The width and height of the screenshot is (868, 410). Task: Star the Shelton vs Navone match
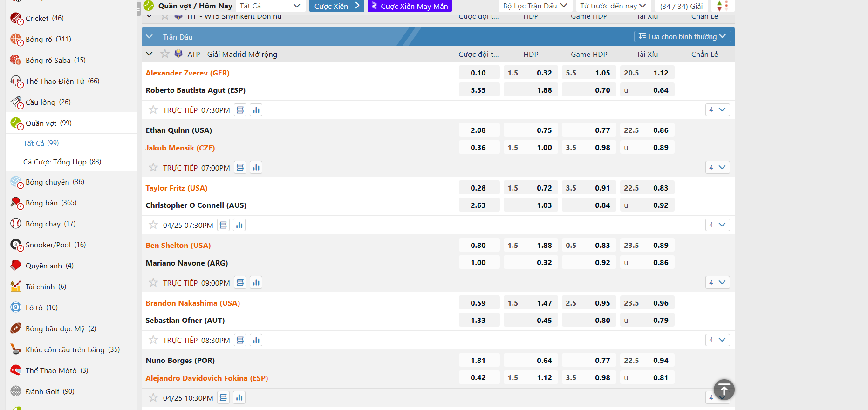click(153, 282)
